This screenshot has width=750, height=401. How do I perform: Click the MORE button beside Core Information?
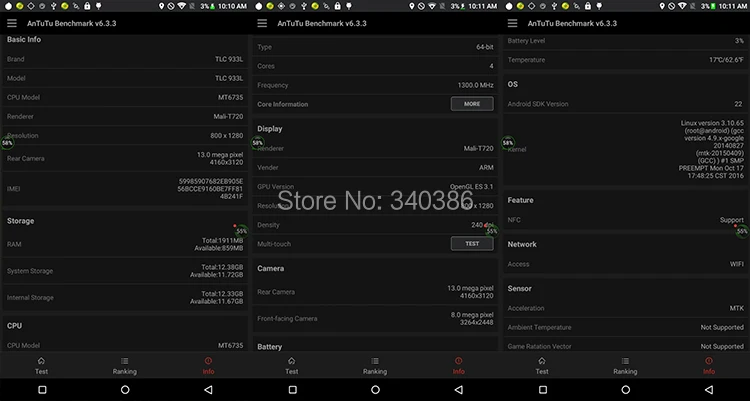click(x=472, y=104)
